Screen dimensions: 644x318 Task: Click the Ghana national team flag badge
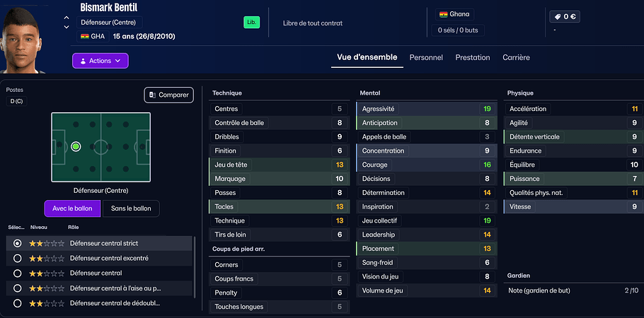pyautogui.click(x=444, y=14)
